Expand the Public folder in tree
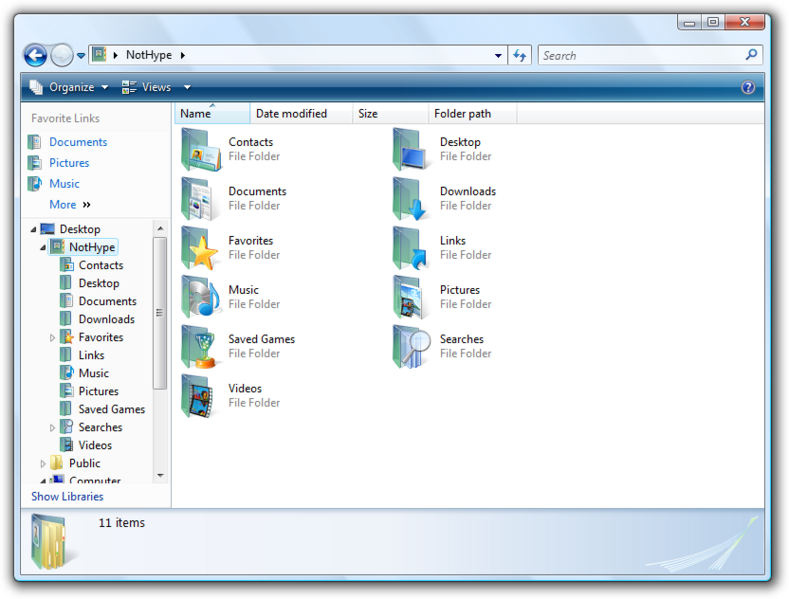This screenshot has height=599, width=789. tap(43, 464)
